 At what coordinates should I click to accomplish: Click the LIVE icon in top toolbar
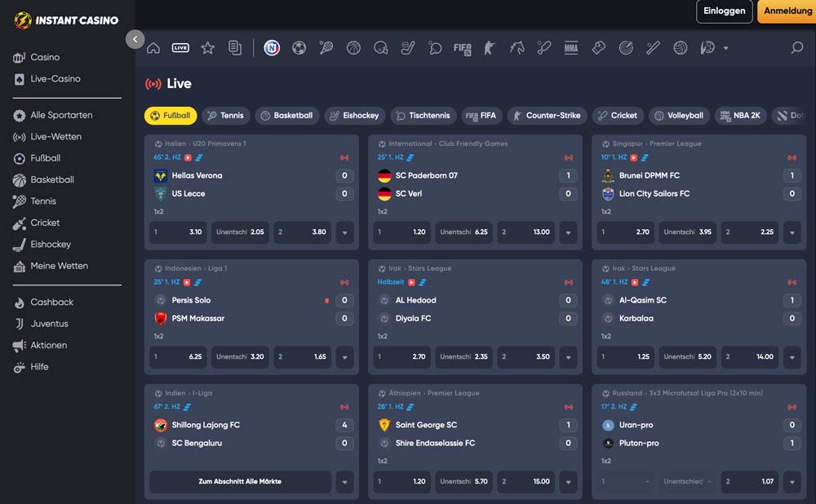click(180, 48)
